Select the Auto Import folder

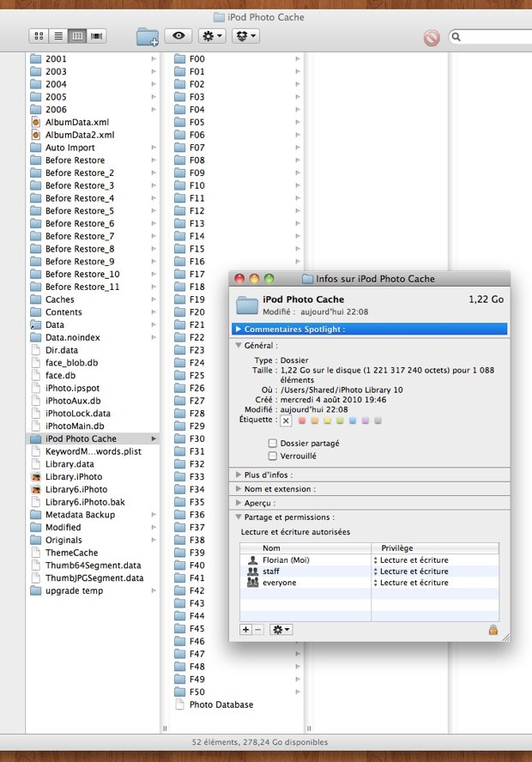pyautogui.click(x=70, y=148)
